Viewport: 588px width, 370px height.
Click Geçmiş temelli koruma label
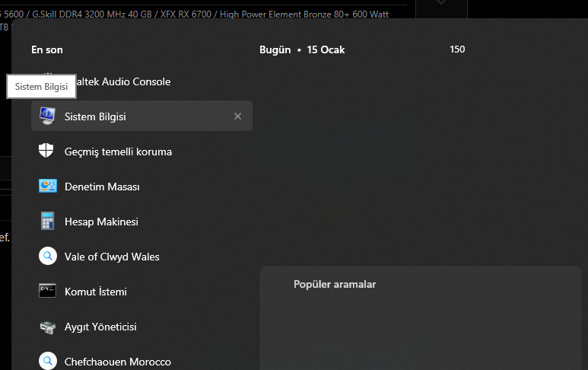tap(118, 152)
